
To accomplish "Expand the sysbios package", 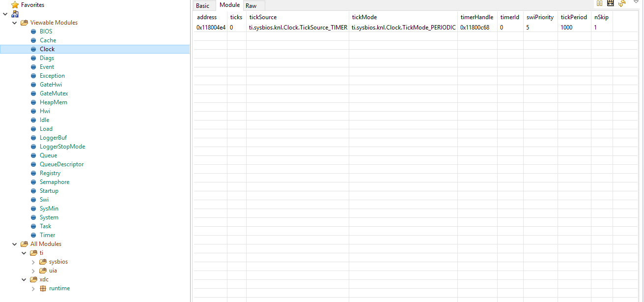I will tap(33, 262).
